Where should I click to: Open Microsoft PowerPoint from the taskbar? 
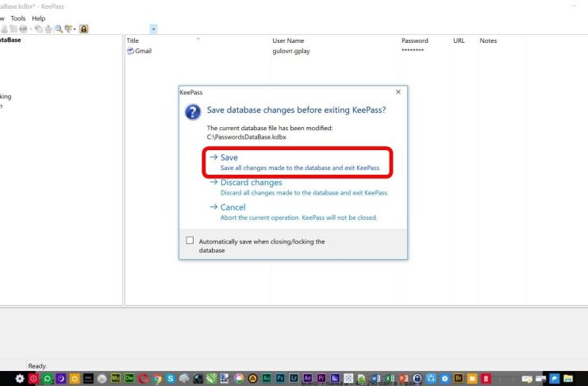[403, 379]
